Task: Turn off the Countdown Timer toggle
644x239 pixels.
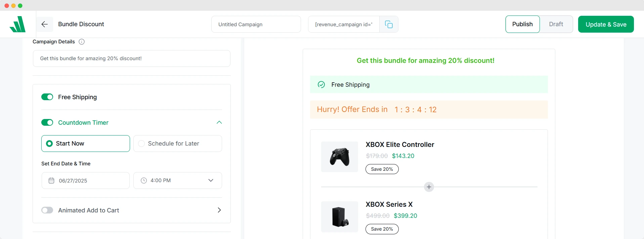Action: tap(47, 122)
